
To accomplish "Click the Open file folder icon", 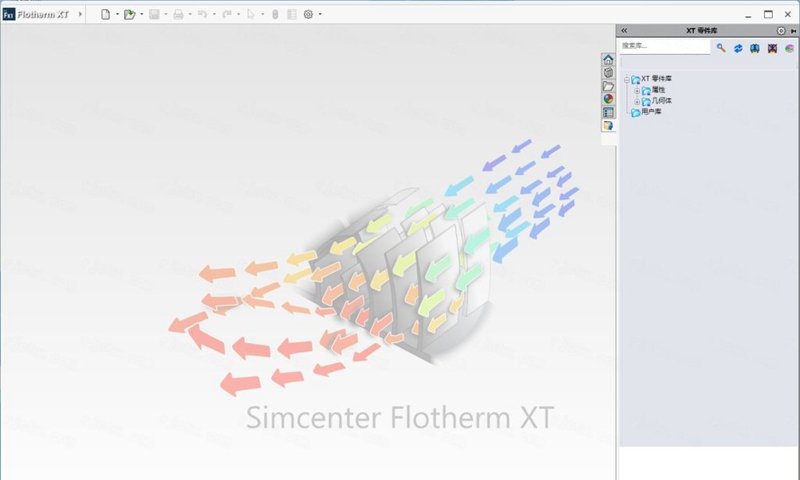I will tap(129, 14).
